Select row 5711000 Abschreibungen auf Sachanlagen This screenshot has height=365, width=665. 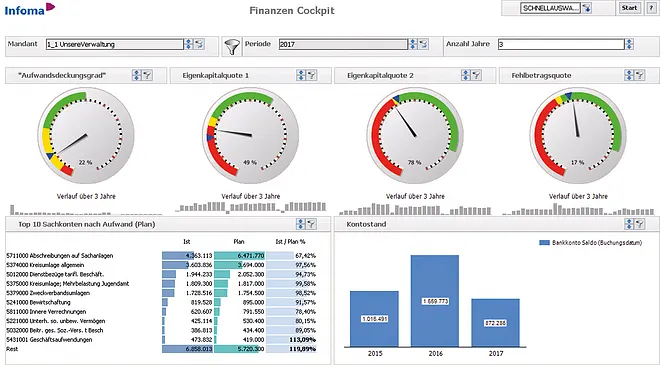click(161, 256)
